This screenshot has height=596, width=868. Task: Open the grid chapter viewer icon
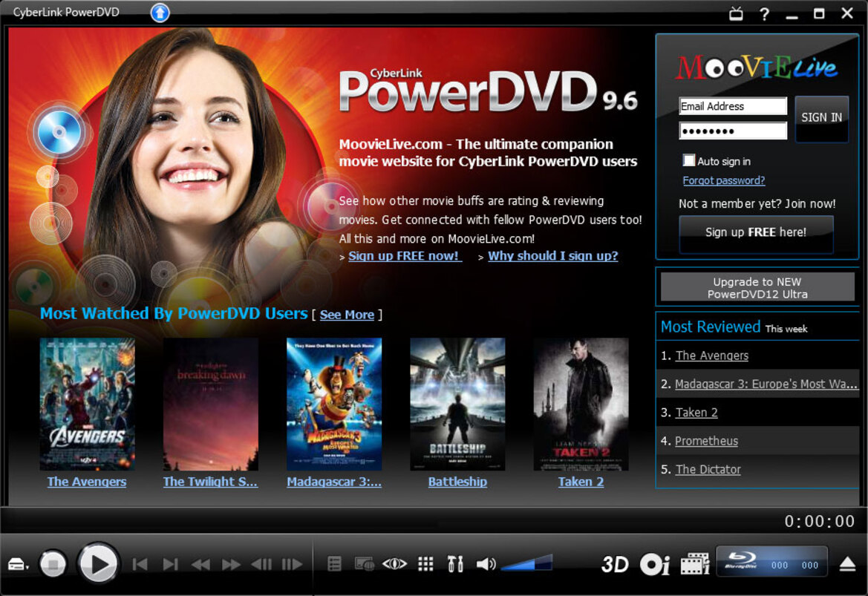pyautogui.click(x=425, y=565)
